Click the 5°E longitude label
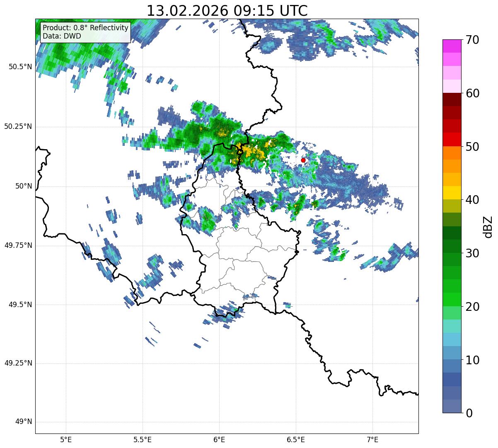 click(x=66, y=440)
